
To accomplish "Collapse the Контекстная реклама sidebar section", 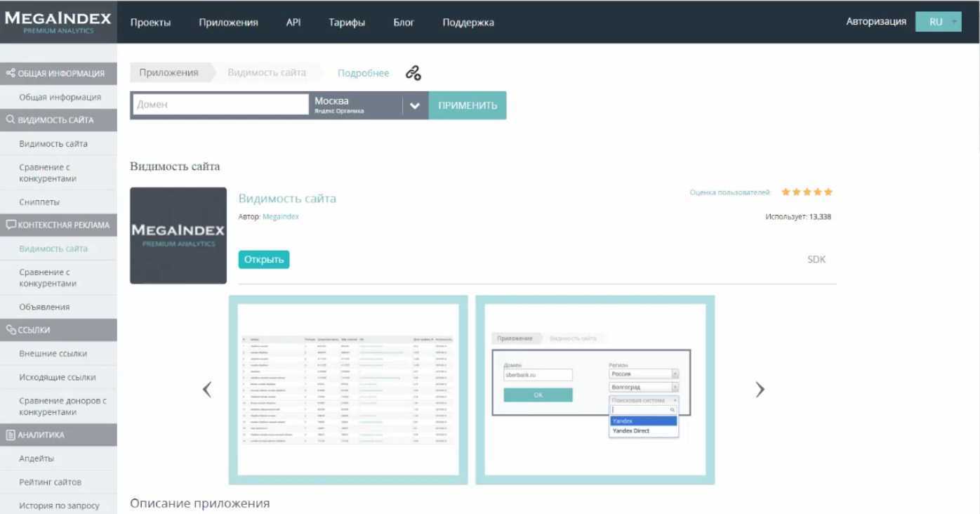I will pos(58,225).
